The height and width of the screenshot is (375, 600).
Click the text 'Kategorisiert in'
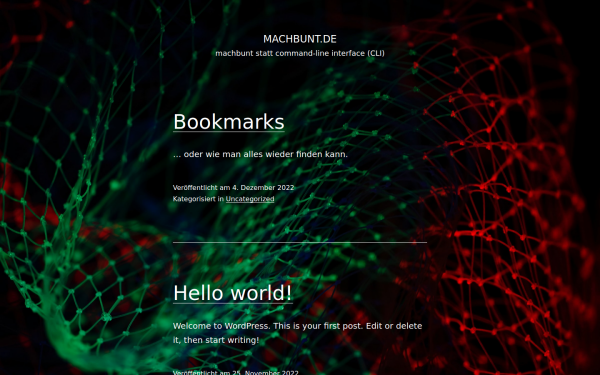point(198,199)
